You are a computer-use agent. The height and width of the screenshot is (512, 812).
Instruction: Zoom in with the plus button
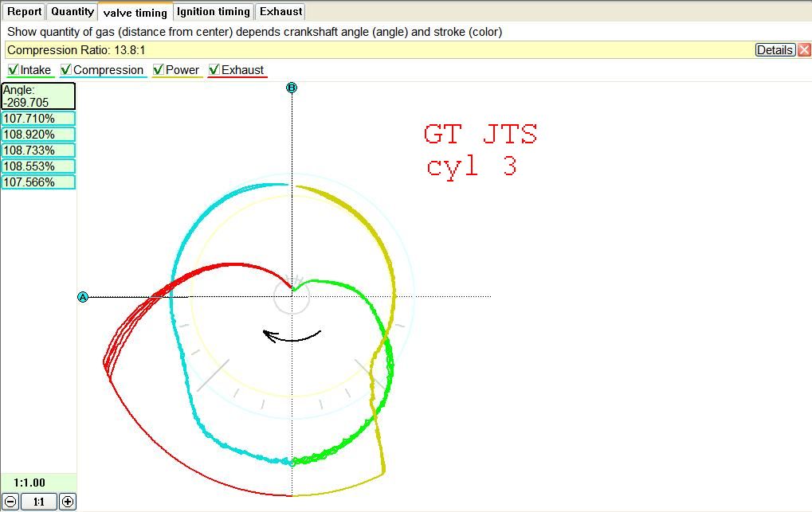[67, 501]
